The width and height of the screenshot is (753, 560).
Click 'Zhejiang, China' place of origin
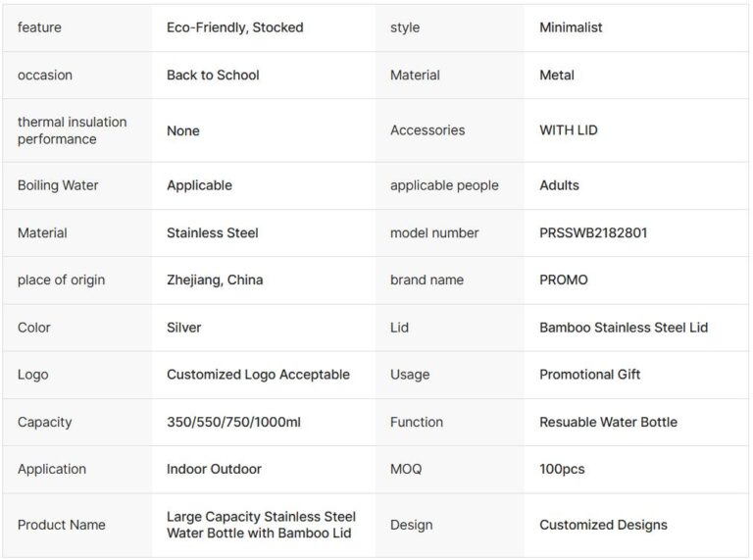[215, 280]
